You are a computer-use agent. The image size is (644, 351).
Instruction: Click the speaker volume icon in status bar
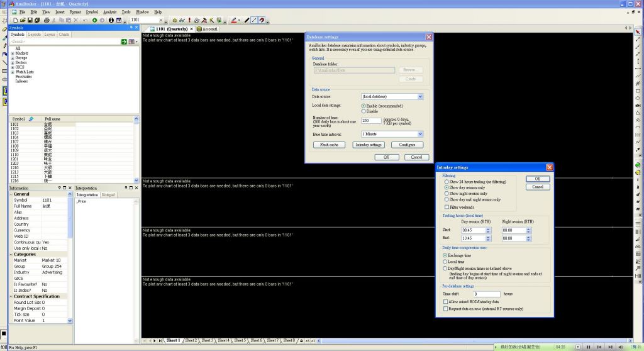click(x=621, y=347)
